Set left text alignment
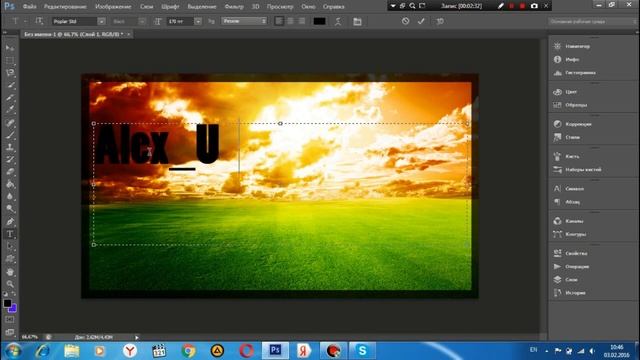 tap(279, 21)
